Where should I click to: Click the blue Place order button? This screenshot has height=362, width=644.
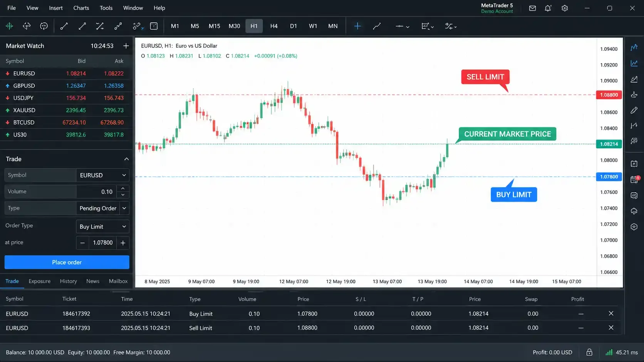pos(67,262)
